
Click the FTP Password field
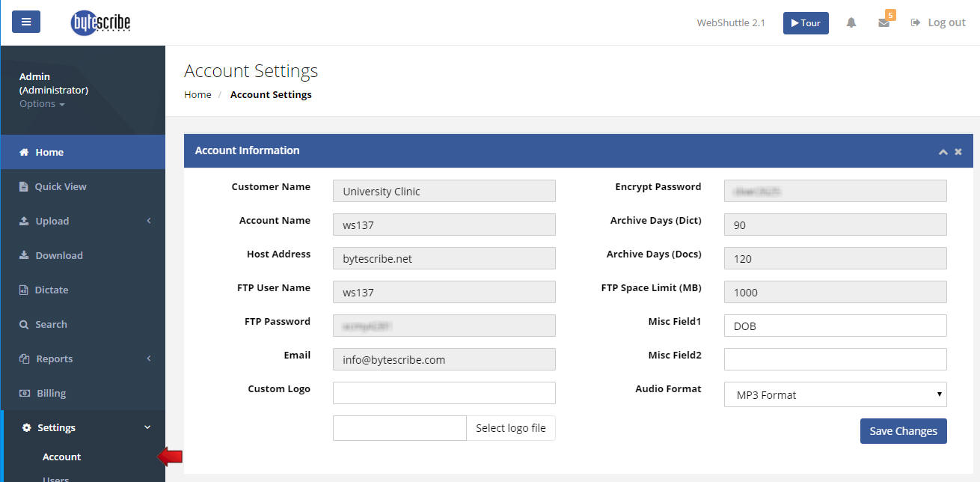click(x=444, y=326)
